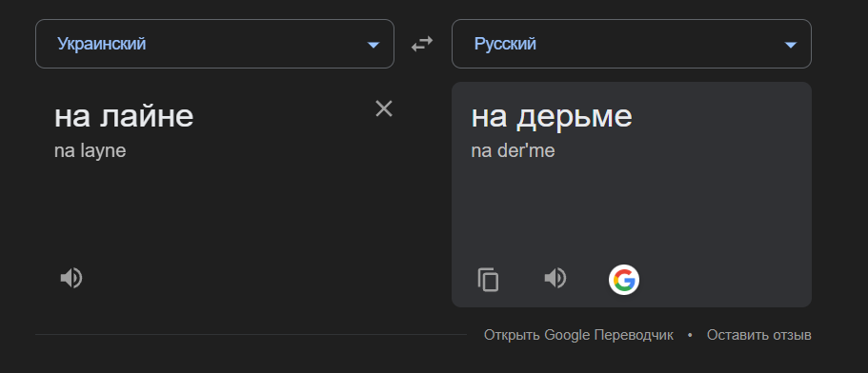Copy the translation to the clipboard

pos(488,279)
